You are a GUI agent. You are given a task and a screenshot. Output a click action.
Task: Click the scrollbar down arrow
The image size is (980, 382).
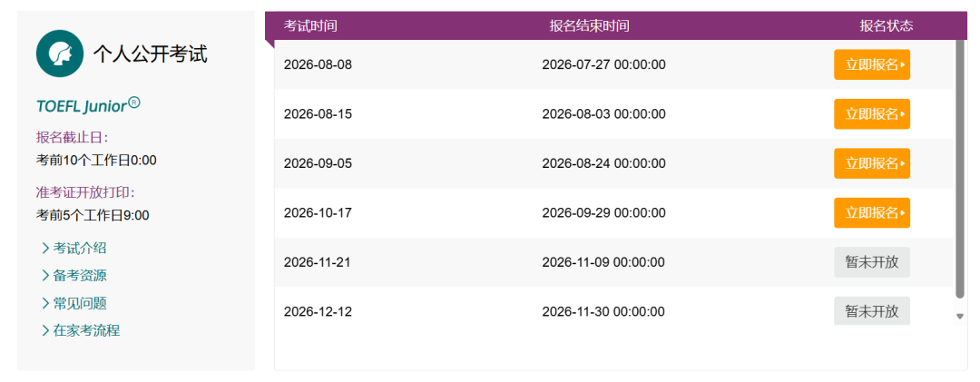(x=960, y=317)
